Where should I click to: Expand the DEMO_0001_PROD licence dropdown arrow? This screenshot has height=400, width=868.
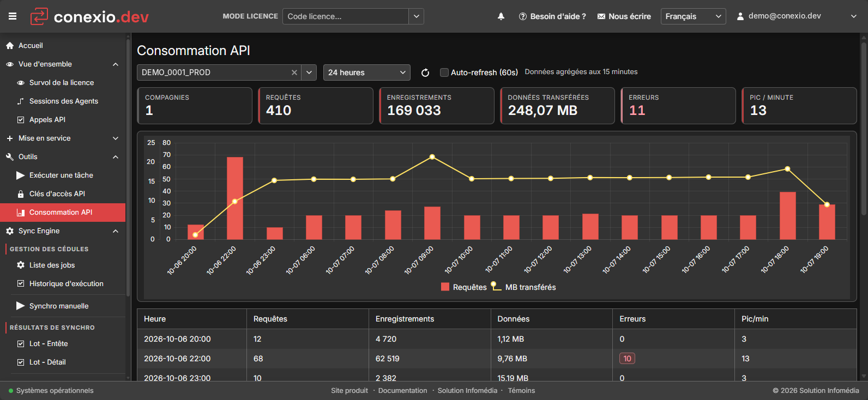[309, 72]
